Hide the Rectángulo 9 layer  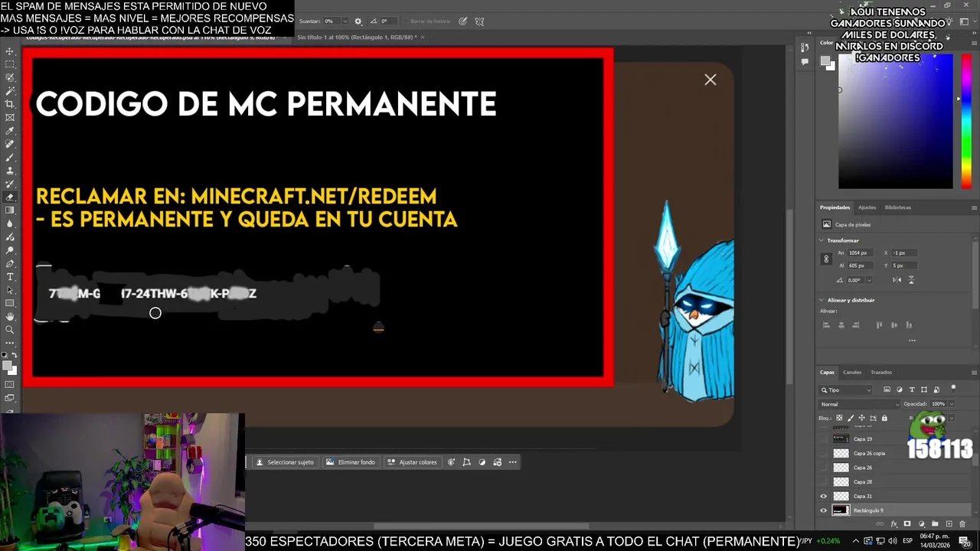pyautogui.click(x=824, y=510)
